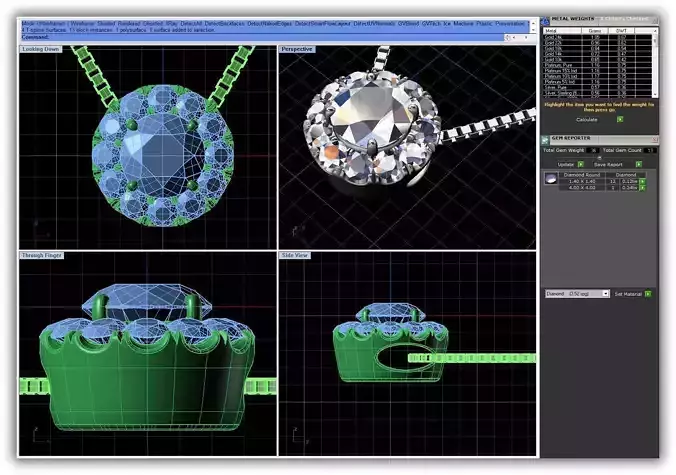Click the Diamond Round column header
Screen dimensions: 676x475
582,175
